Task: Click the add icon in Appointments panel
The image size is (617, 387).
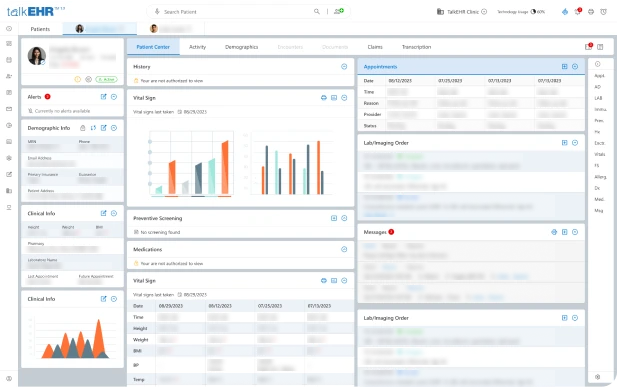Action: [564, 67]
